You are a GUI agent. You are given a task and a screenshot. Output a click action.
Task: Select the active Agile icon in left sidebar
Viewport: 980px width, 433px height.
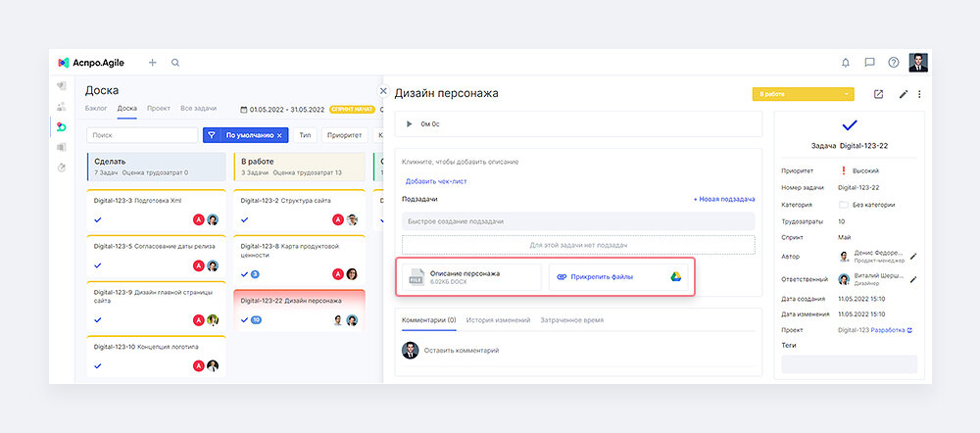pos(61,126)
